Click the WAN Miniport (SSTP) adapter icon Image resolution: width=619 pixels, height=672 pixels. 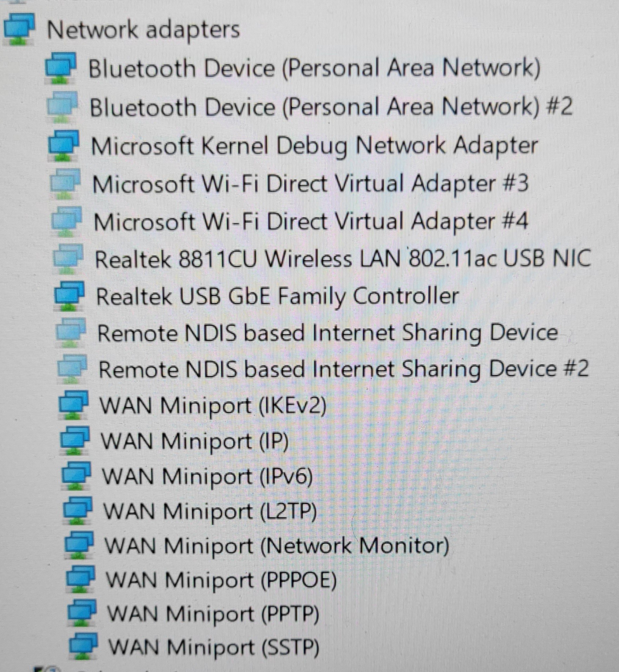pos(83,646)
